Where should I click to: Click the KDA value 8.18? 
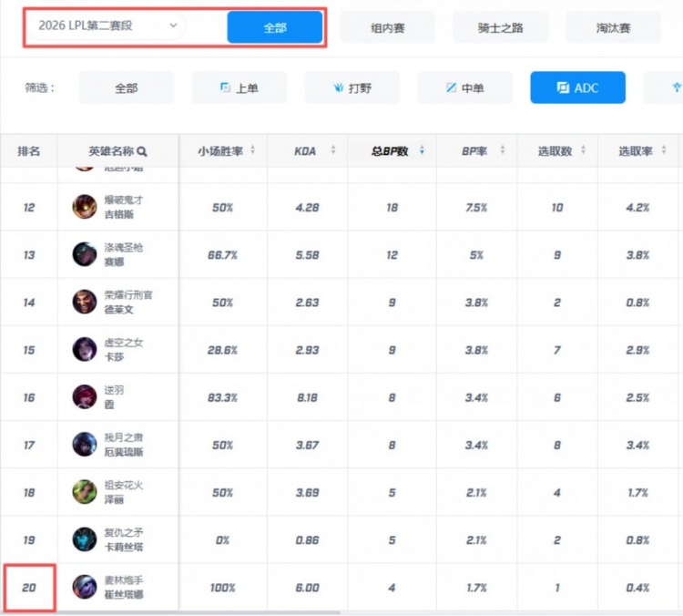click(x=308, y=397)
